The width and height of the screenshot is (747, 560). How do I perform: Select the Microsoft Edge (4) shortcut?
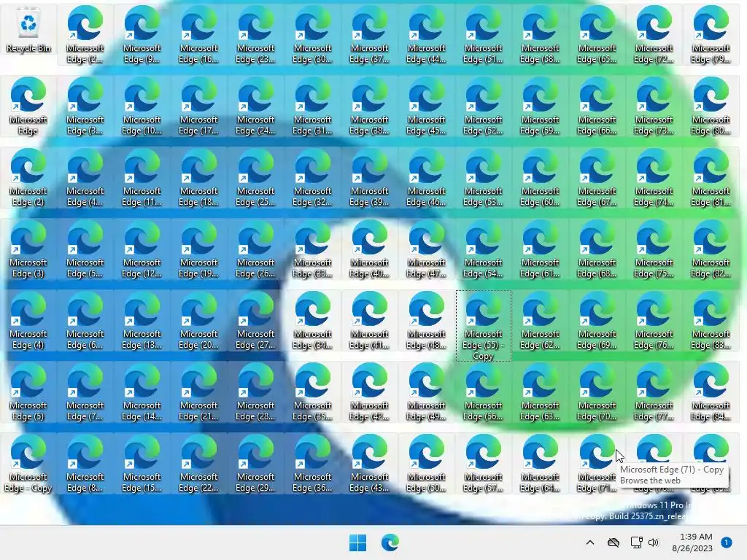tap(28, 321)
